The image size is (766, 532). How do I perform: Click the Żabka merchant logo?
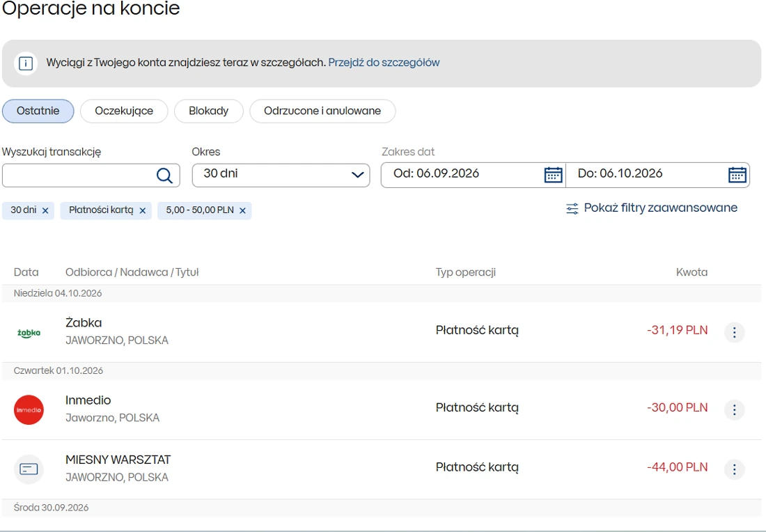pyautogui.click(x=29, y=333)
